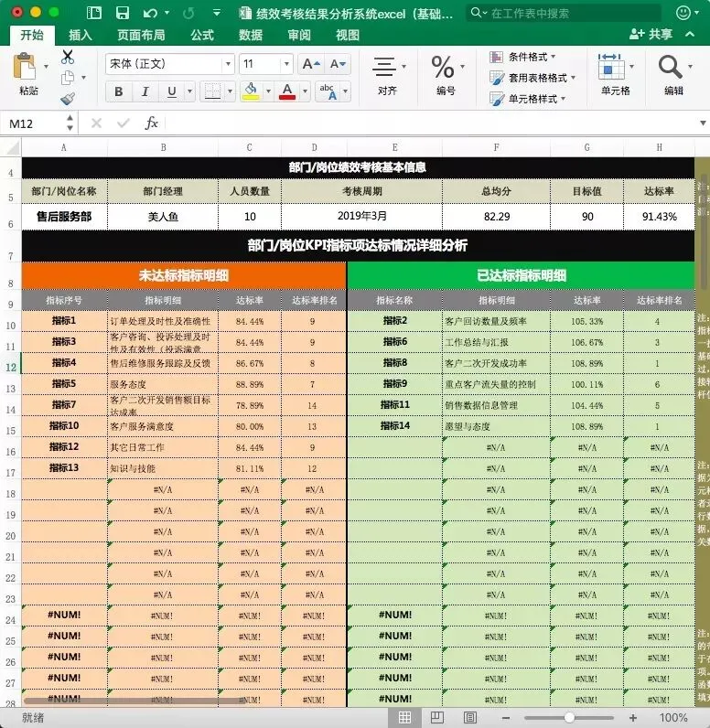Switch to Page Layout view icon

(x=437, y=717)
